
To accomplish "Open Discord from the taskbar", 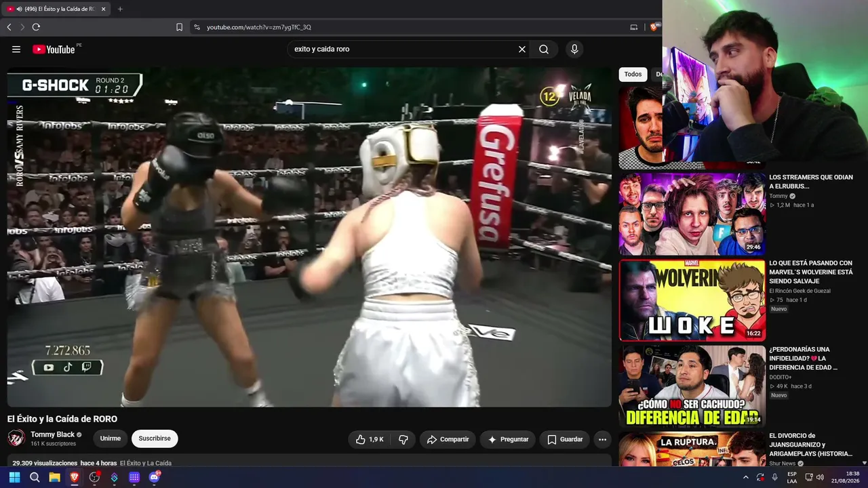I will tap(154, 477).
